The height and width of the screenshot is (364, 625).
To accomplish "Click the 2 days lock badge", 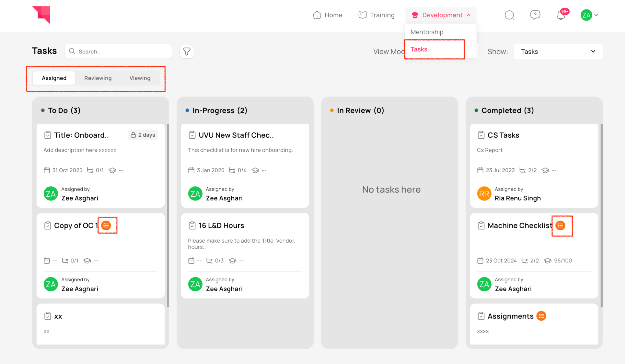I will coord(143,135).
